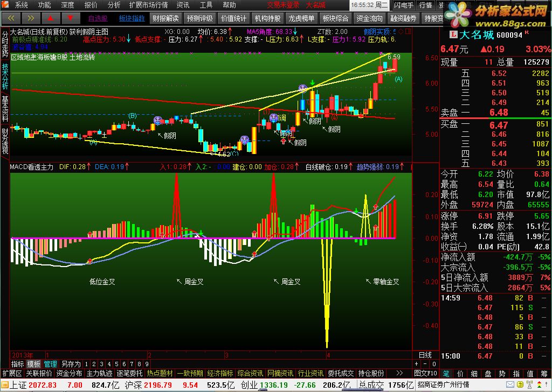
Task: Click the small yellow icon left of 上证
Action: (x=4, y=384)
